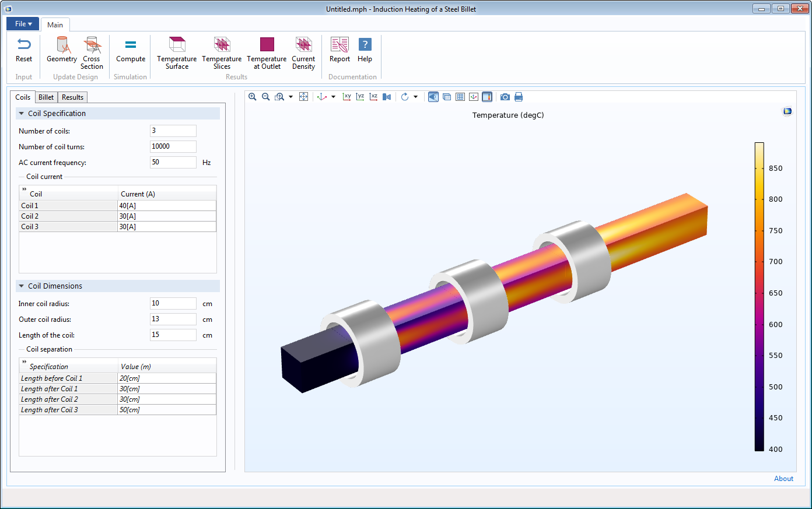Show the Current Density plot

[303, 51]
